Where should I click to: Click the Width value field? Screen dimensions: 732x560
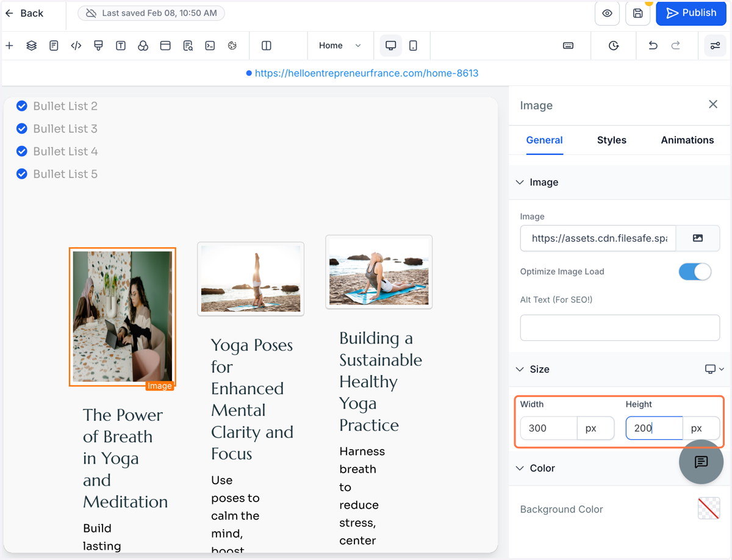point(548,428)
